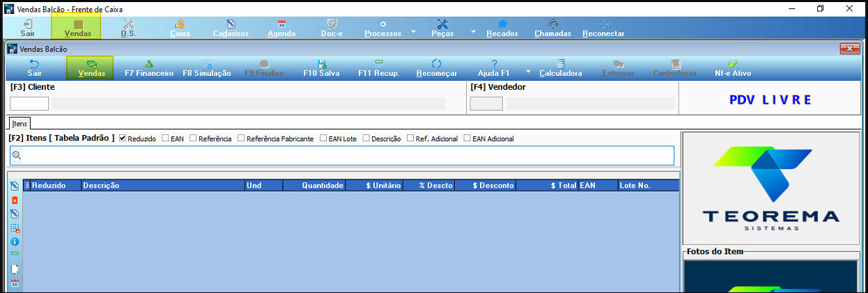868x293 pixels.
Task: Click the grid selector icon left of the Reduzido column
Action: coord(27,186)
